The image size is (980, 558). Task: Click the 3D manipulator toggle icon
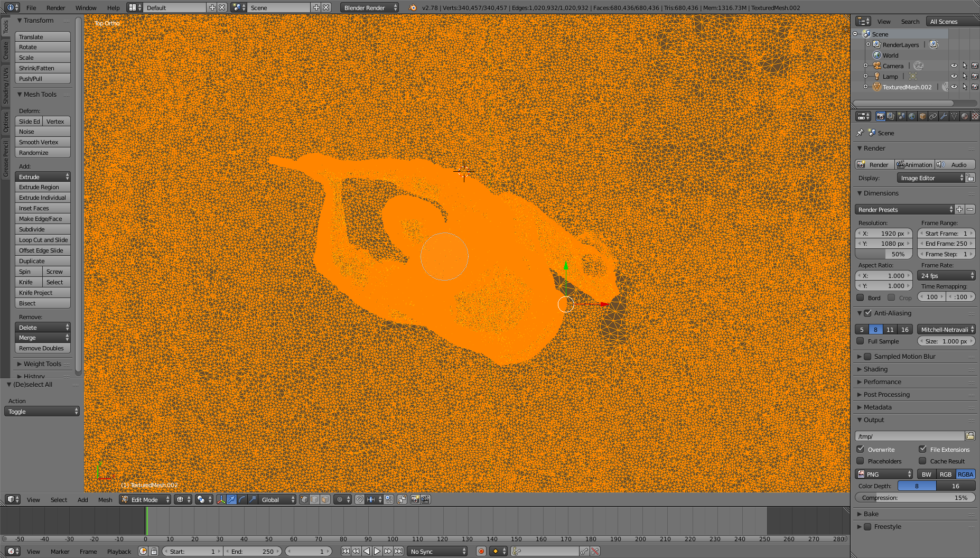221,499
